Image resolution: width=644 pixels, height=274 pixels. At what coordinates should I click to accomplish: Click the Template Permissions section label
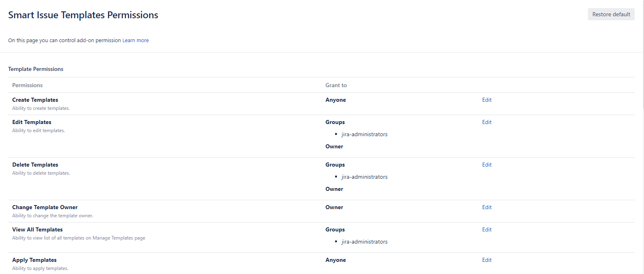36,69
